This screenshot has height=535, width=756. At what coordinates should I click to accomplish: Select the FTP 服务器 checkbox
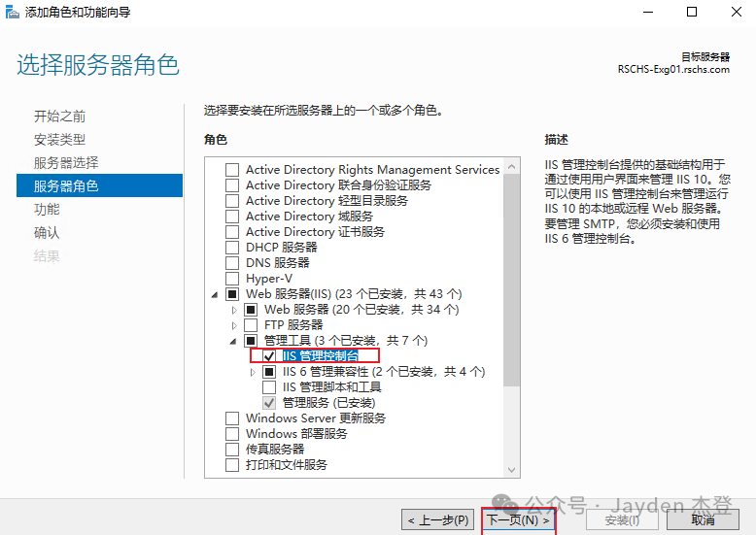click(251, 325)
